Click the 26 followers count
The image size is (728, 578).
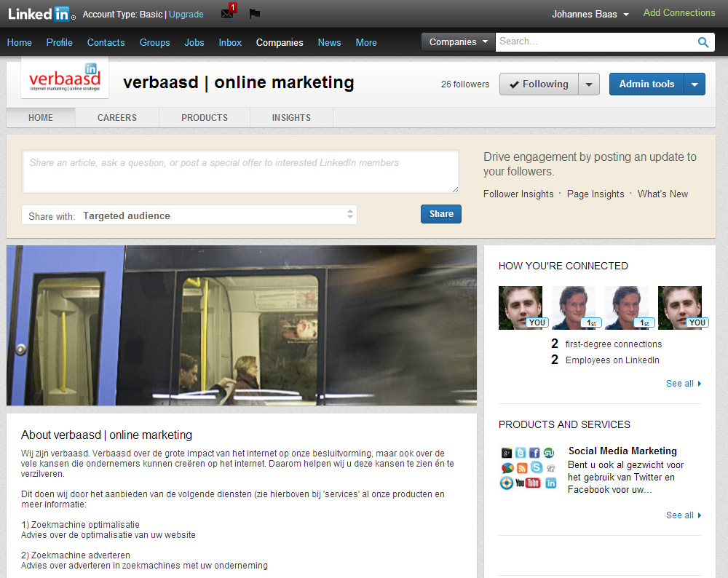pos(465,84)
